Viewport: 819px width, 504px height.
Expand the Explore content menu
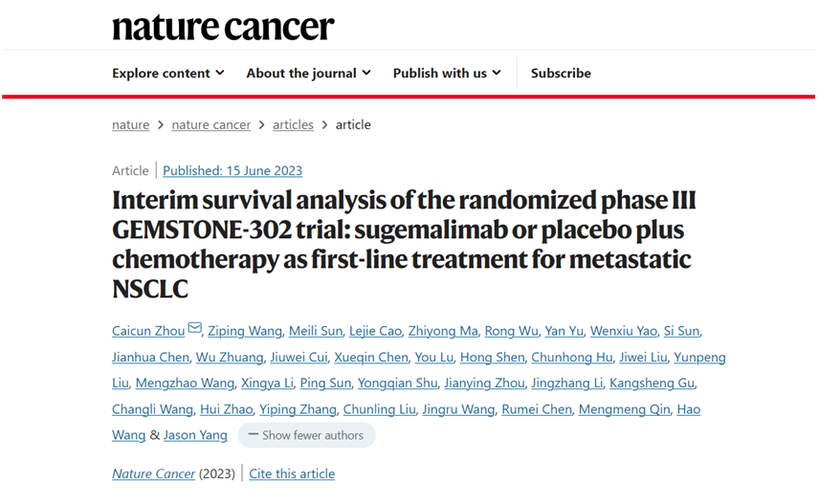point(168,73)
